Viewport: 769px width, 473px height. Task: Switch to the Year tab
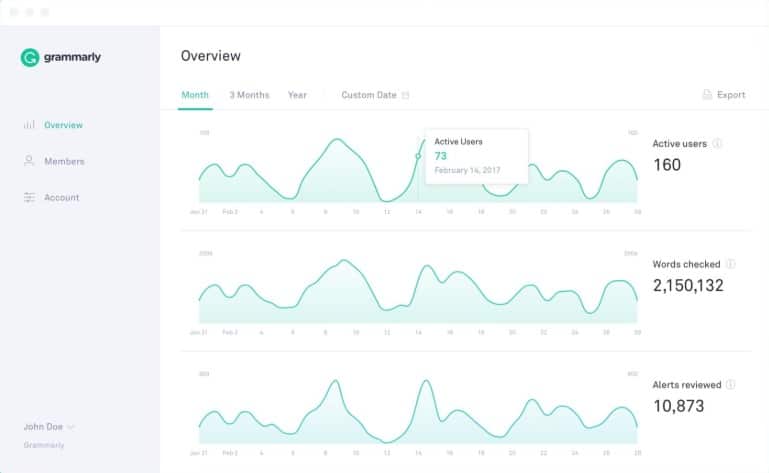pyautogui.click(x=297, y=95)
